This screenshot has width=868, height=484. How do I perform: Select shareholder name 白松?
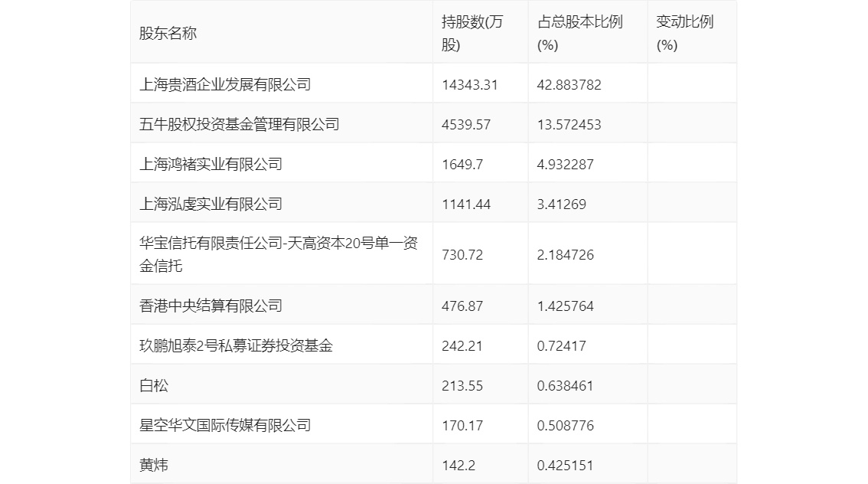[153, 385]
